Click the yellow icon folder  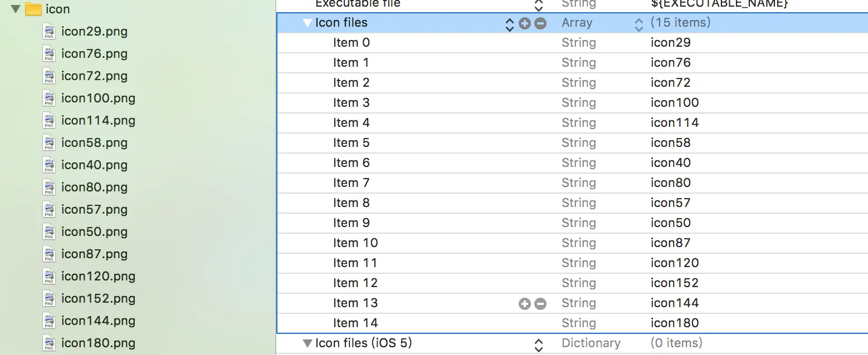[34, 9]
